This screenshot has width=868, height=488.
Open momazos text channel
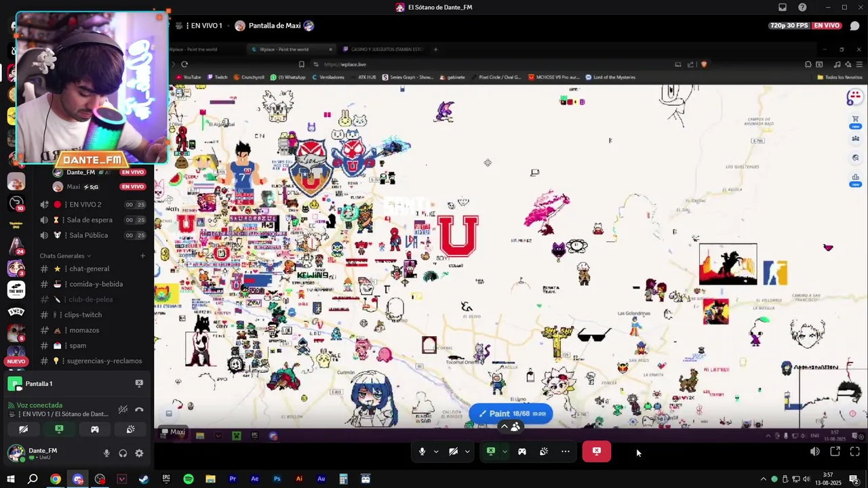pyautogui.click(x=84, y=331)
